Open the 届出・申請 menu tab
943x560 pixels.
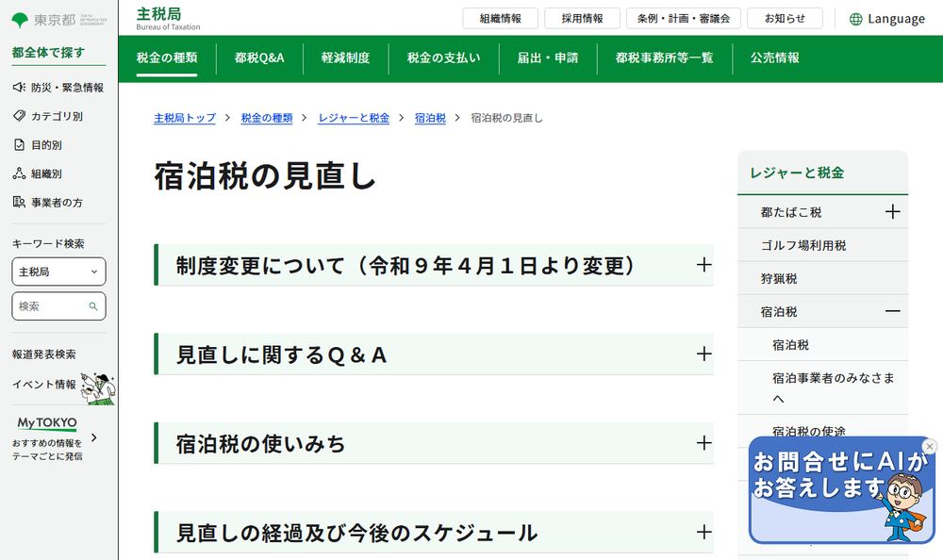tap(547, 58)
